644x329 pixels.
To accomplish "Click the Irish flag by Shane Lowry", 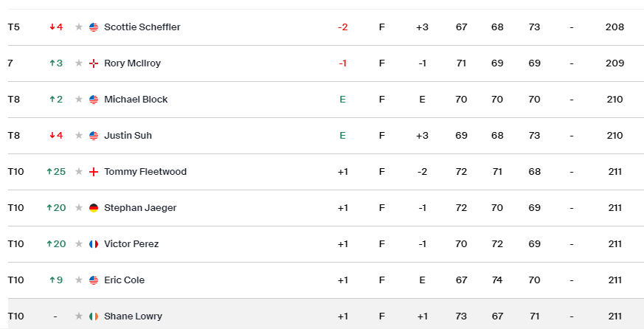I will [94, 316].
